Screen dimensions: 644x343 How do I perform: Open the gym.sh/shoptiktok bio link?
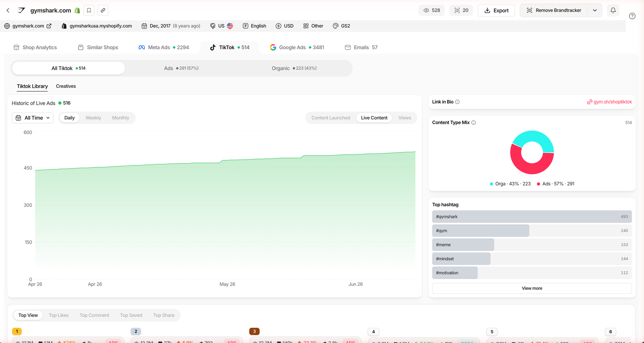(x=609, y=102)
